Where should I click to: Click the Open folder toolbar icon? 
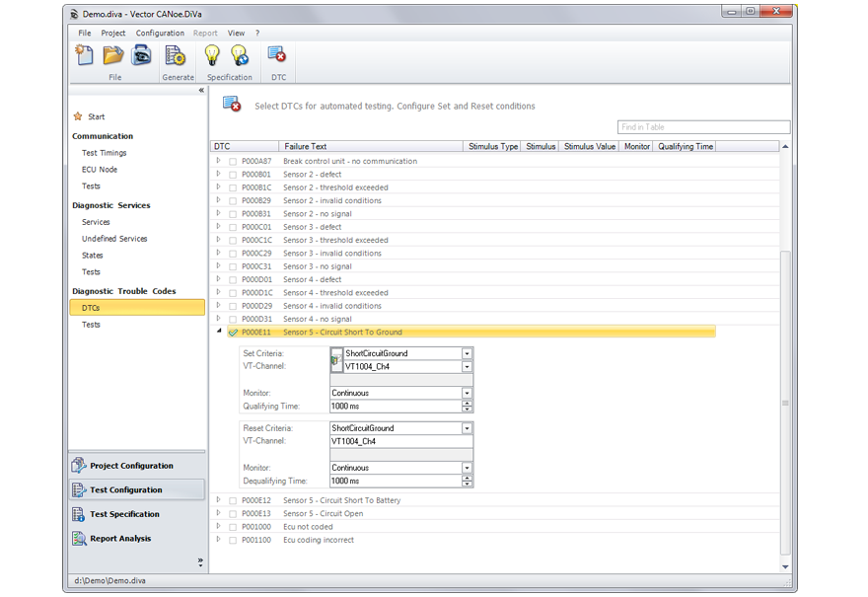click(113, 55)
